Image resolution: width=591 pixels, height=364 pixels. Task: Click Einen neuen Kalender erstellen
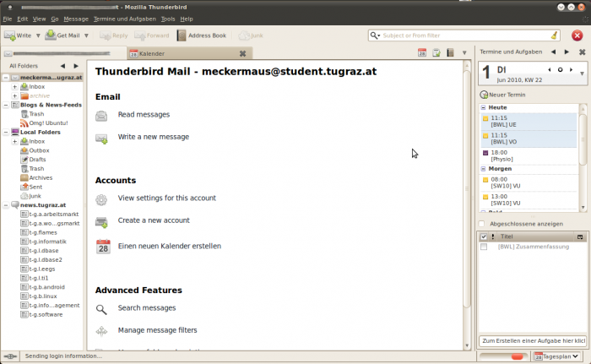[169, 246]
